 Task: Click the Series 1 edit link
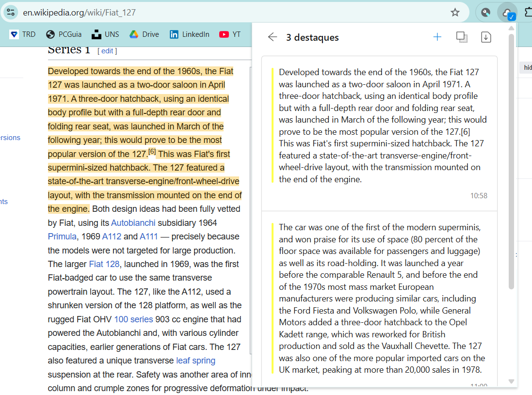(107, 51)
